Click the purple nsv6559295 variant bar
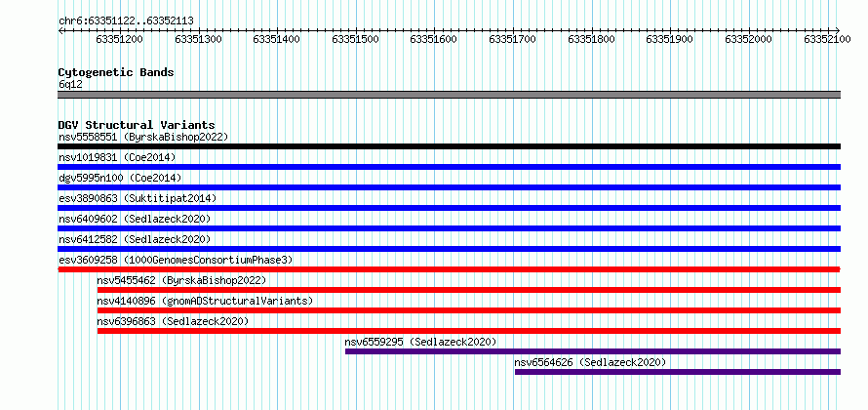The height and width of the screenshot is (410, 868). (x=593, y=351)
